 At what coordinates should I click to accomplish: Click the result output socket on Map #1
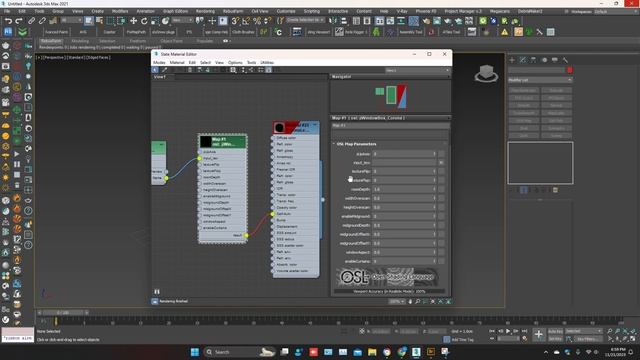point(246,236)
